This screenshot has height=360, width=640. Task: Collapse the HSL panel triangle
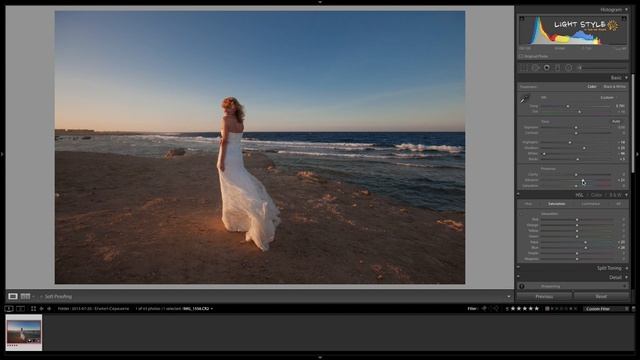pyautogui.click(x=627, y=195)
